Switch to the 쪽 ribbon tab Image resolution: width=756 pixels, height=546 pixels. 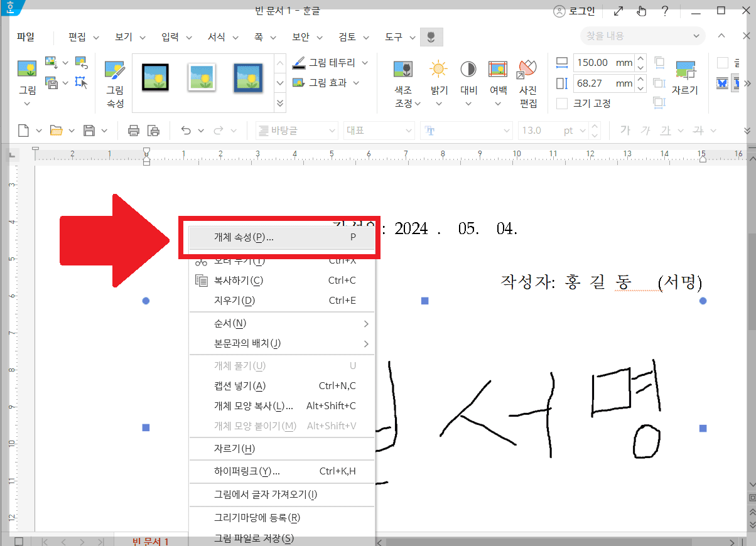pyautogui.click(x=260, y=36)
